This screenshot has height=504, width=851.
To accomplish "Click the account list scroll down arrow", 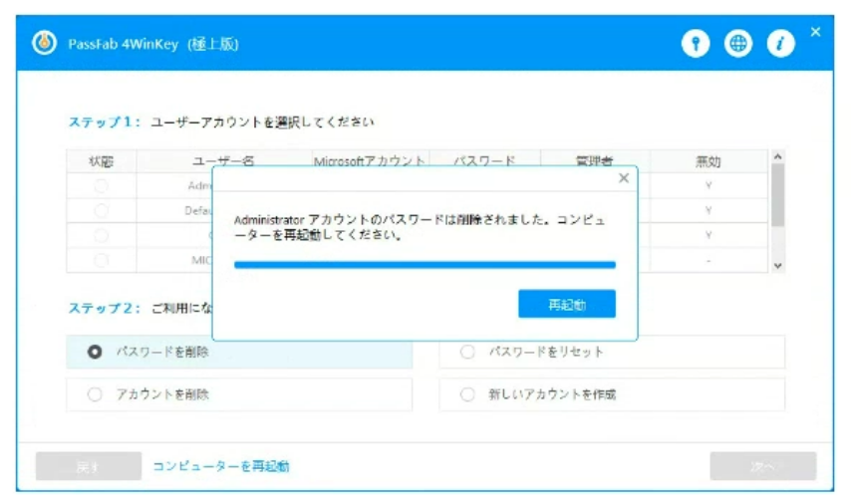I will [x=777, y=266].
